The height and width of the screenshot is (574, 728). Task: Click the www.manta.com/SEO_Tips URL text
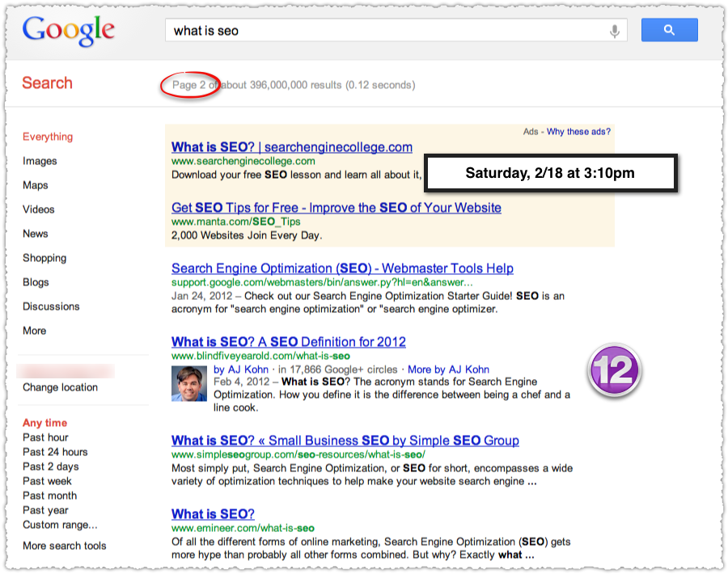(x=236, y=222)
